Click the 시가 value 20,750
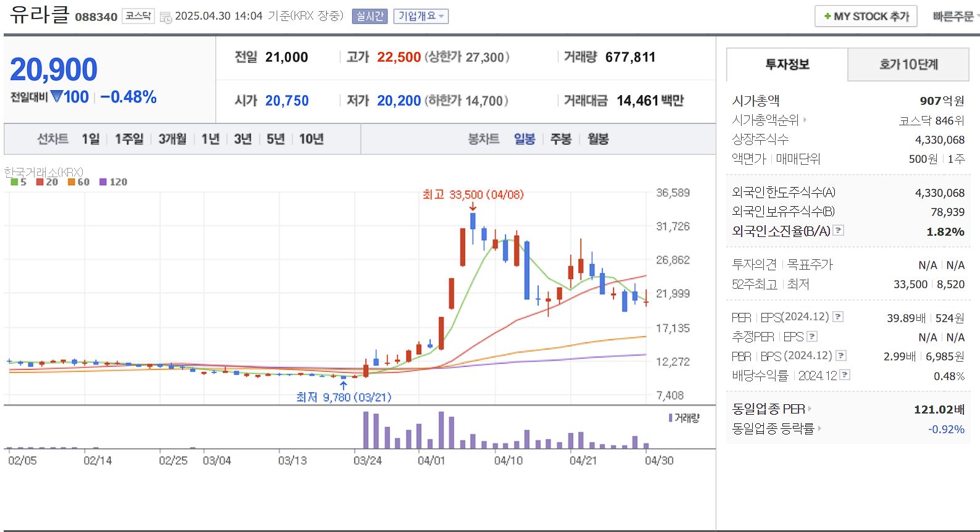980x532 pixels. 287,101
